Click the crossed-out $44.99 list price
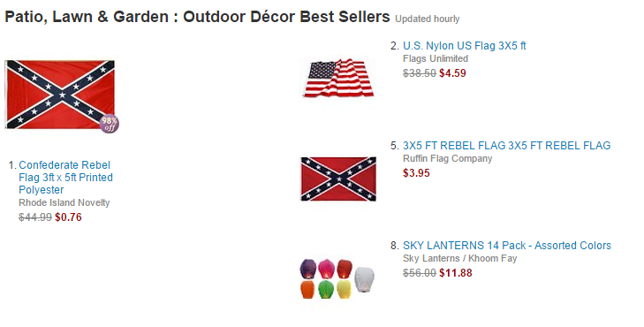This screenshot has height=327, width=644. tap(35, 217)
